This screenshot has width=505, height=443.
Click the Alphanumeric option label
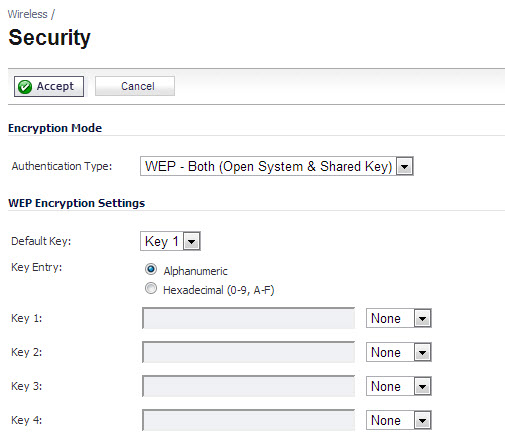(195, 271)
